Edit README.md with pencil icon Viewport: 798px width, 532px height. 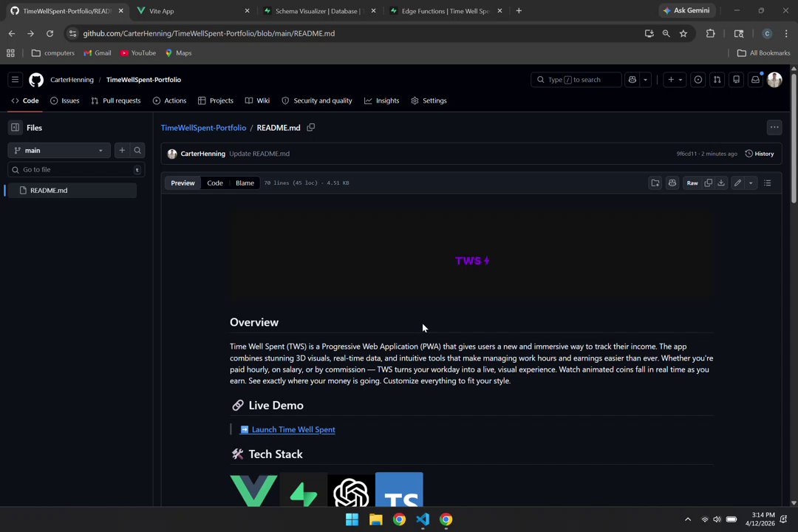pos(737,183)
